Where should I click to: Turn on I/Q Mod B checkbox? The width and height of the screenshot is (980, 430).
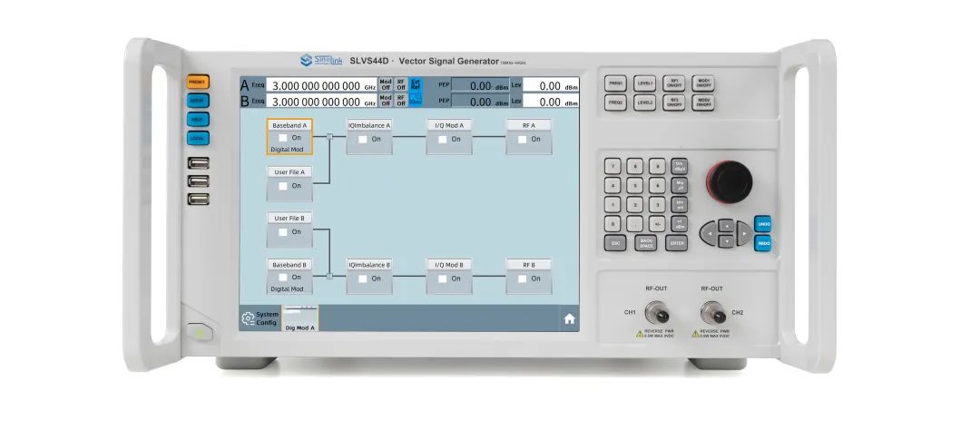[x=443, y=279]
